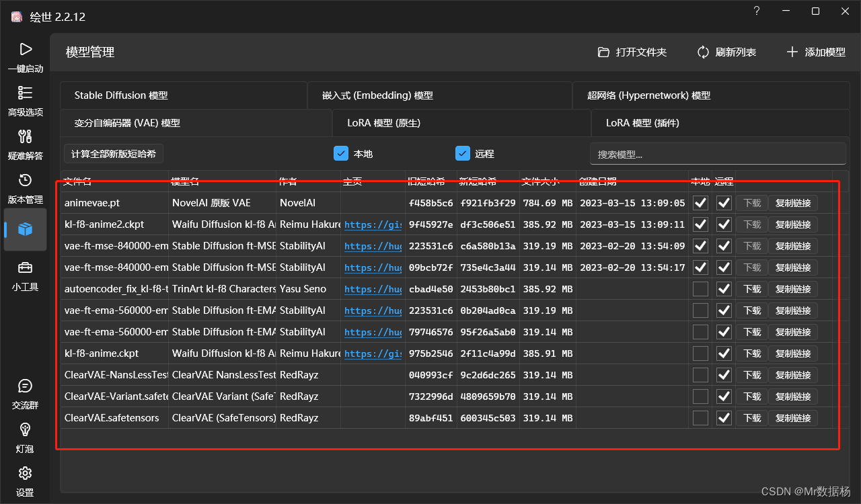The height and width of the screenshot is (504, 861).
Task: Switch to Stable Diffusion 模型 tab
Action: (x=183, y=95)
